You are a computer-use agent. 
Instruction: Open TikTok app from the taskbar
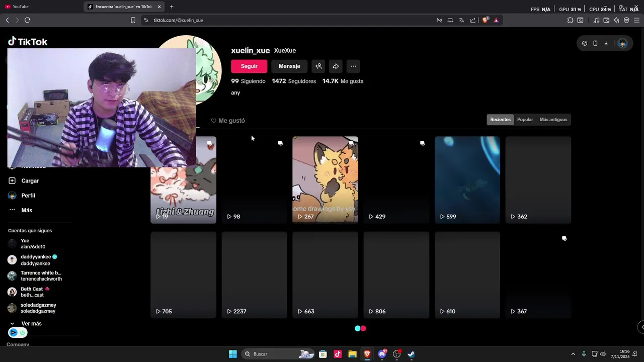point(338,354)
